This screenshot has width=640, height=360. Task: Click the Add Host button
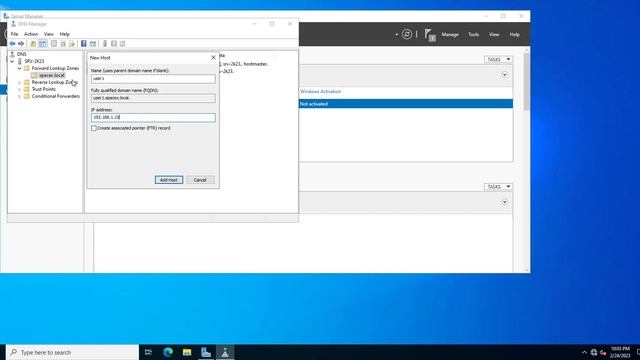coord(169,180)
